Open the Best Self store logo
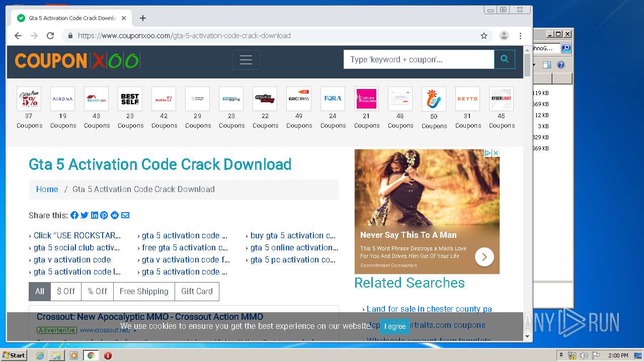The height and width of the screenshot is (362, 644). click(x=130, y=99)
